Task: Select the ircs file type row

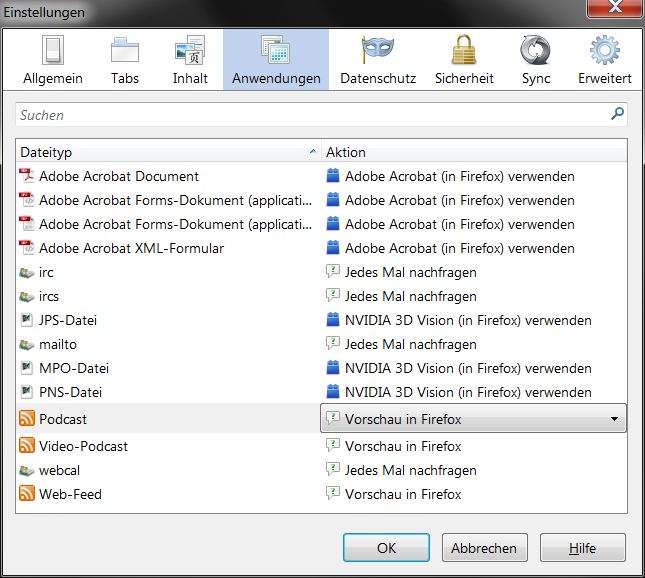Action: click(321, 296)
